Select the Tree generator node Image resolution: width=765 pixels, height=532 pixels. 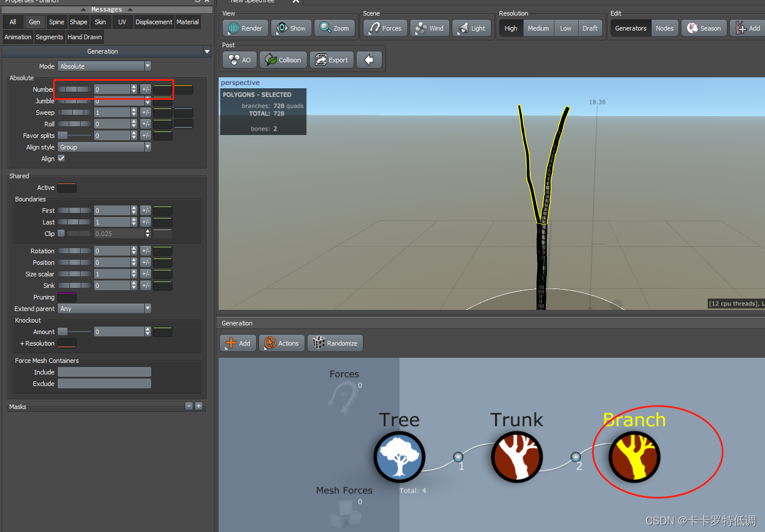tap(399, 456)
